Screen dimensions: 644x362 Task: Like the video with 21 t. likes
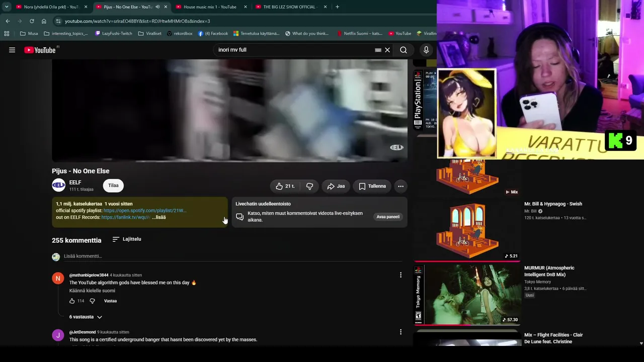point(285,186)
